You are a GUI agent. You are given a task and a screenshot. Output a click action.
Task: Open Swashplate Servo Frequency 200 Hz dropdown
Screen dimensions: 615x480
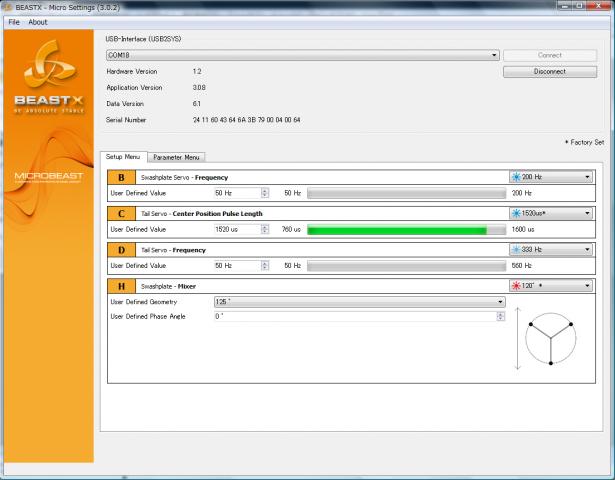pos(551,177)
